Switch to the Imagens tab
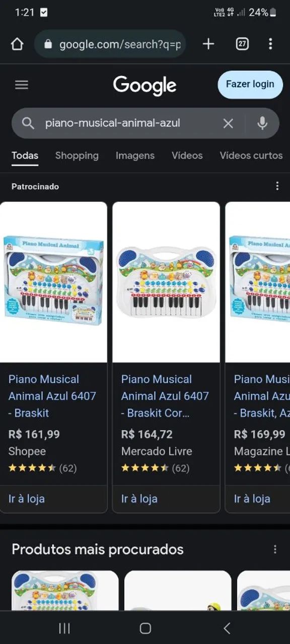 pos(135,156)
